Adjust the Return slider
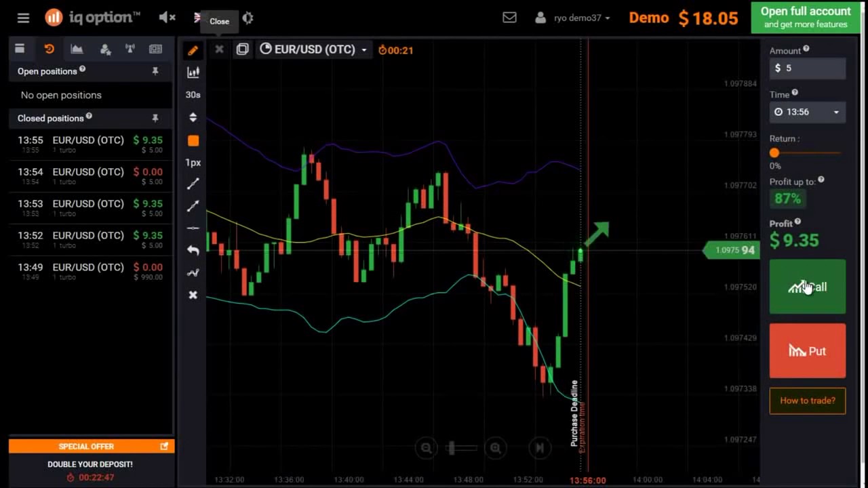868x488 pixels. click(x=774, y=152)
